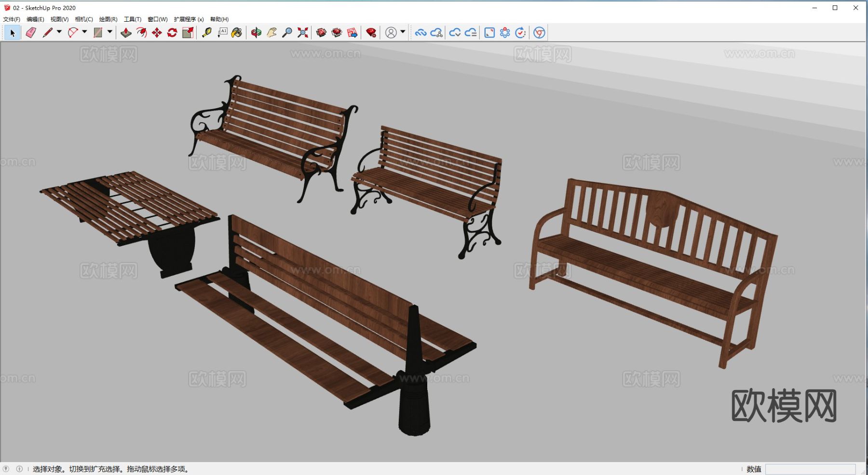This screenshot has width=868, height=475.
Task: Activate the Paint Bucket tool
Action: tap(237, 32)
